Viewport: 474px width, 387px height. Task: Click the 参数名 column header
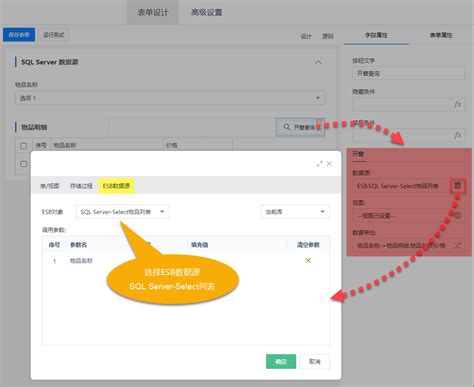coord(78,245)
